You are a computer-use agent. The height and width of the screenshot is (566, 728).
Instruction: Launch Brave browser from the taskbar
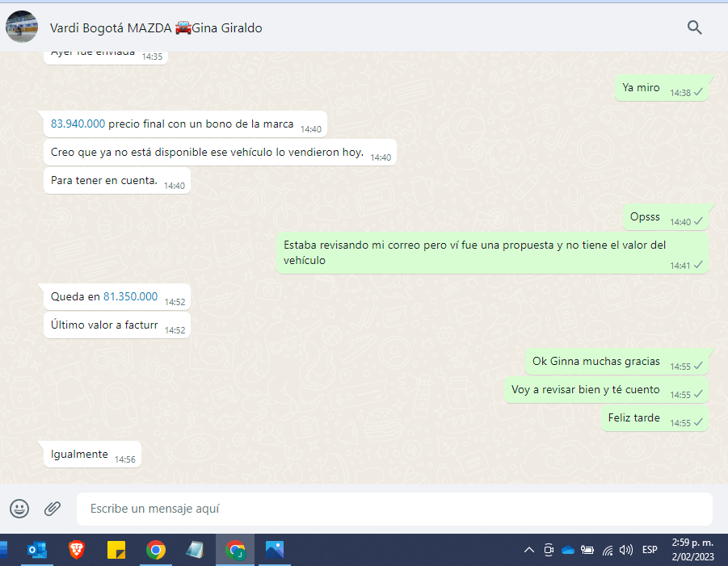[x=77, y=550]
